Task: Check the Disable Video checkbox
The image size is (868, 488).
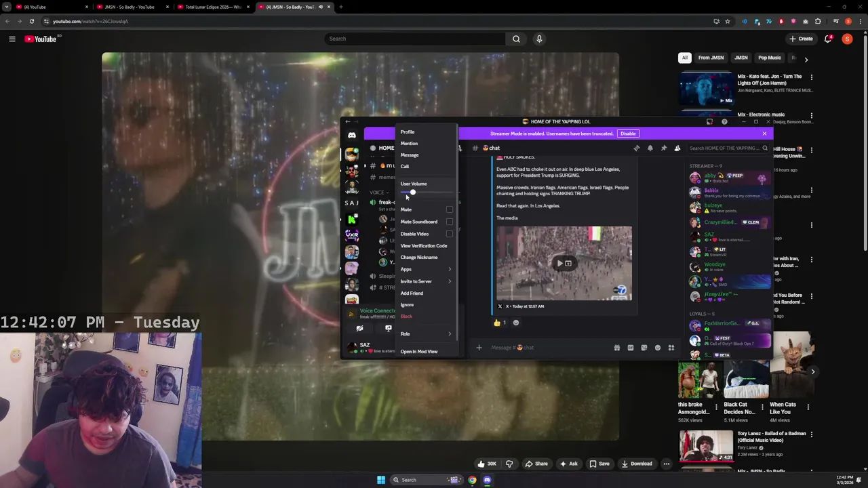Action: pos(449,234)
